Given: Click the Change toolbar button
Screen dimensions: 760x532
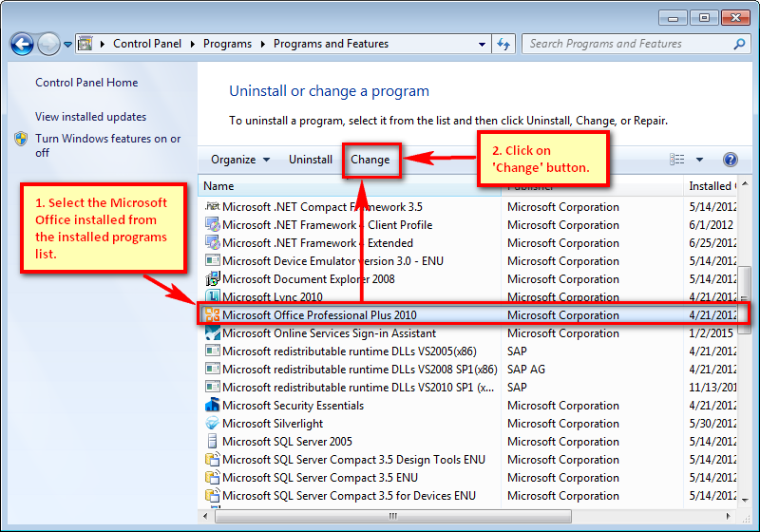Looking at the screenshot, I should pos(370,160).
